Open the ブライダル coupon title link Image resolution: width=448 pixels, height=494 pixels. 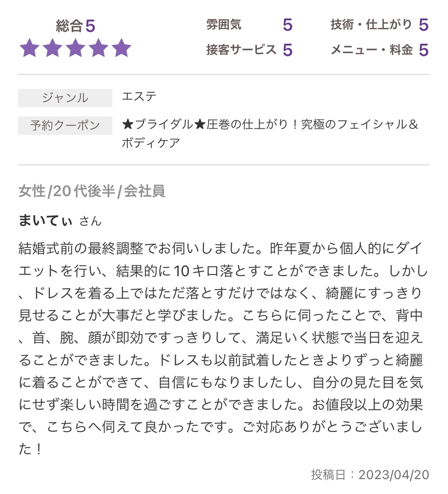pos(270,125)
